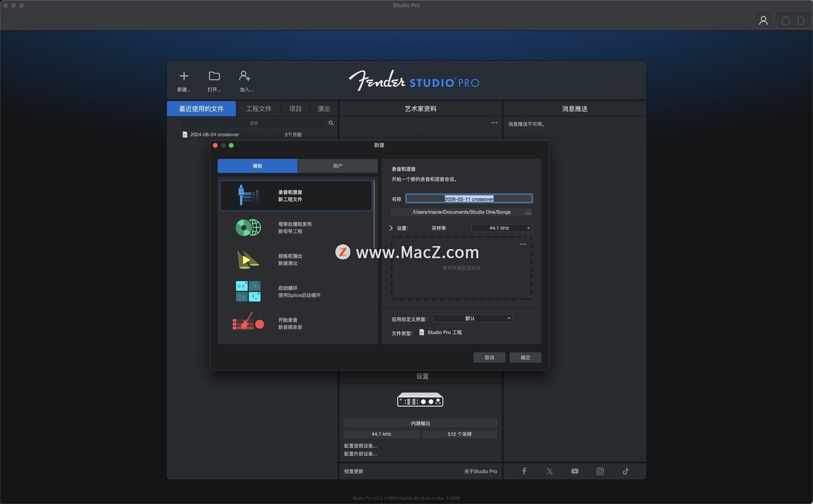Switch to the 演出 tab
813x504 pixels.
click(x=324, y=109)
